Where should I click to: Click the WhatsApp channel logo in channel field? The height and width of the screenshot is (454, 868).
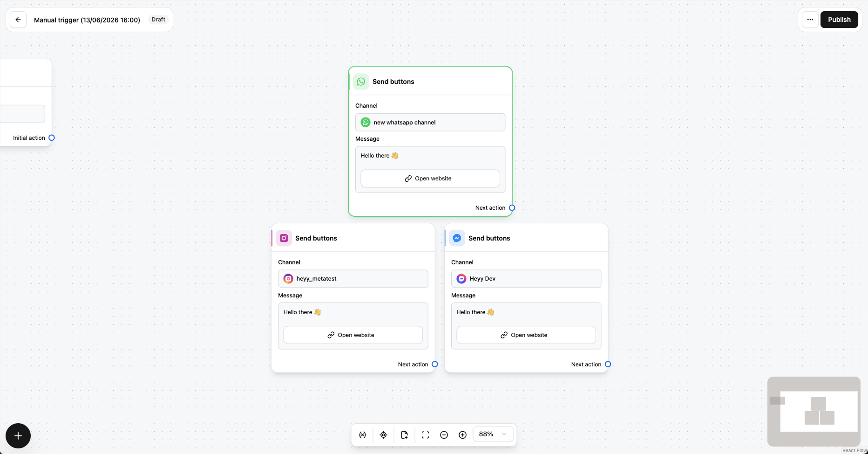366,122
